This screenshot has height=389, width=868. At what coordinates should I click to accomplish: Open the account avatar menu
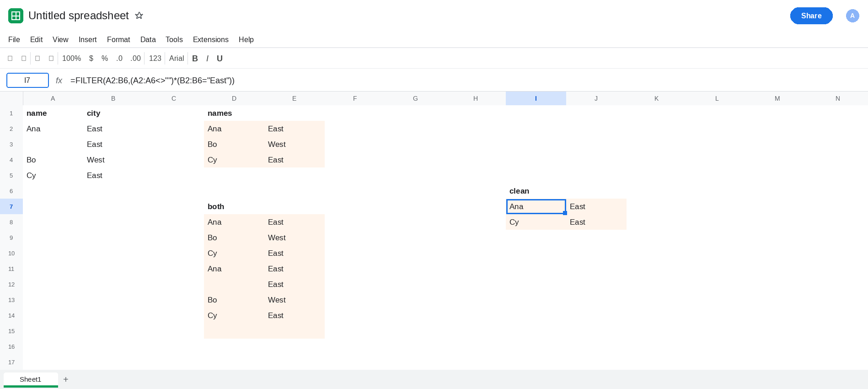(x=852, y=16)
